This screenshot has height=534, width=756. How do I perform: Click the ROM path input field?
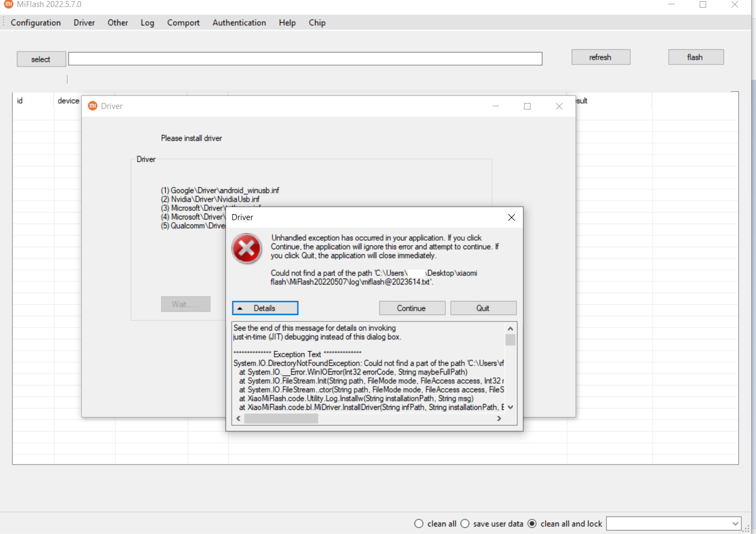point(305,59)
